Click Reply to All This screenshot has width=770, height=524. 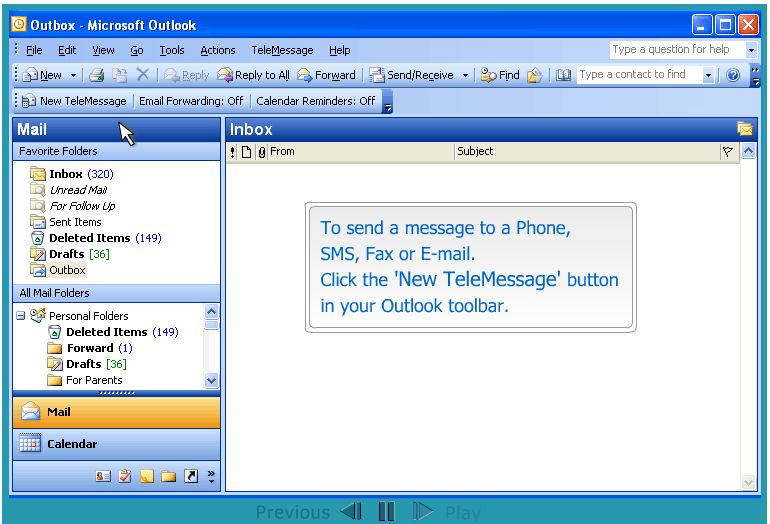coord(254,75)
